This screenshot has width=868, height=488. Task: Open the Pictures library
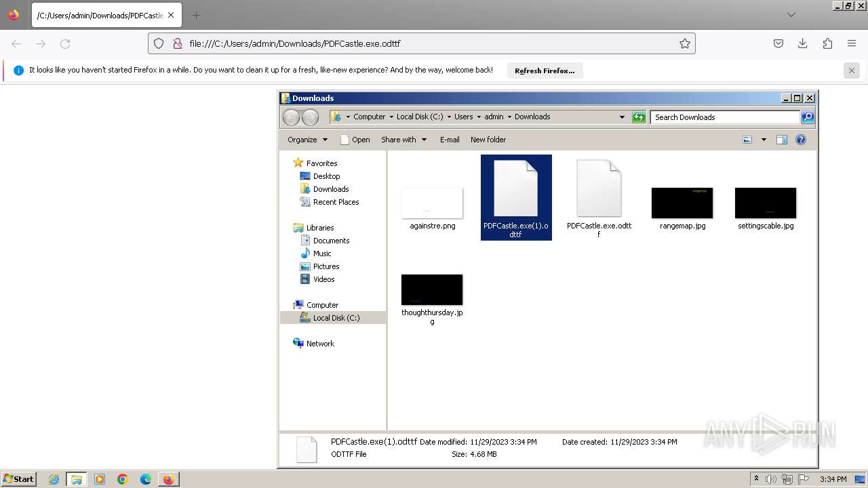point(325,266)
